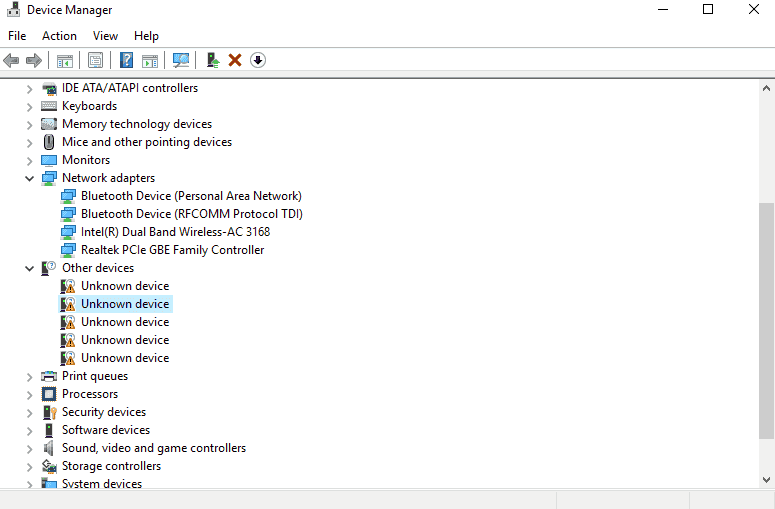
Task: Click Show/Hide Console Tree toolbar icon
Action: (x=65, y=60)
